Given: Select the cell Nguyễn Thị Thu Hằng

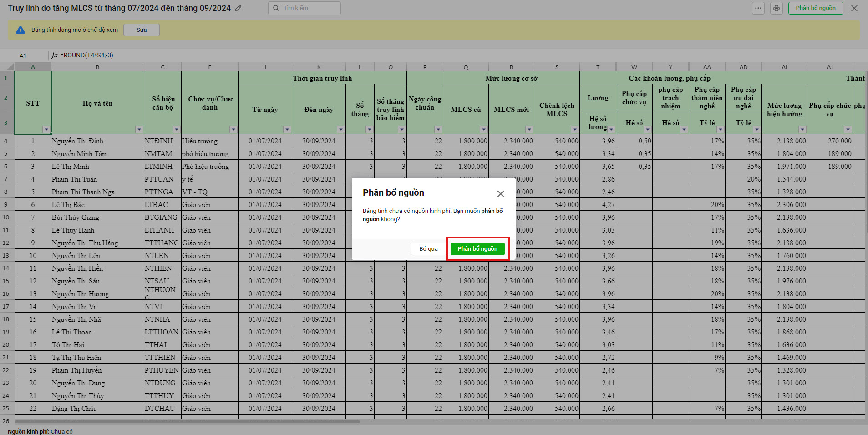Looking at the screenshot, I should (97, 243).
